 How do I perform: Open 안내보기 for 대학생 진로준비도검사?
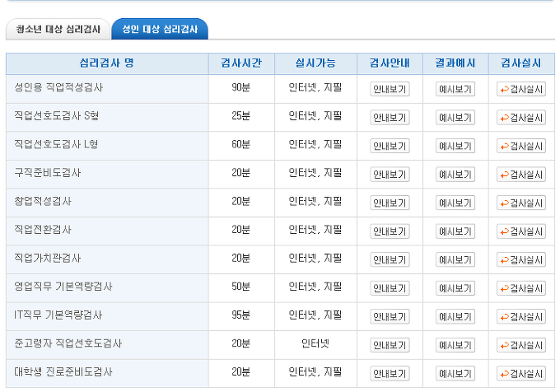(390, 373)
